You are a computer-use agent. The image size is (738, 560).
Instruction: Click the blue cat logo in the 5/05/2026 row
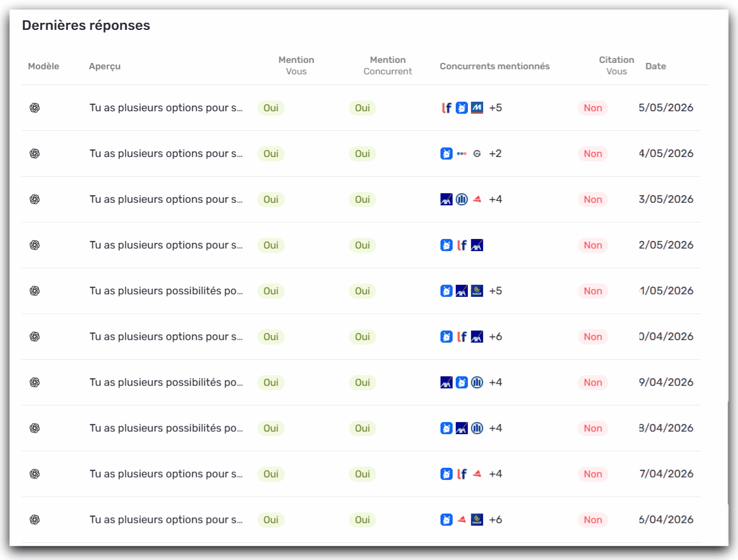(461, 108)
